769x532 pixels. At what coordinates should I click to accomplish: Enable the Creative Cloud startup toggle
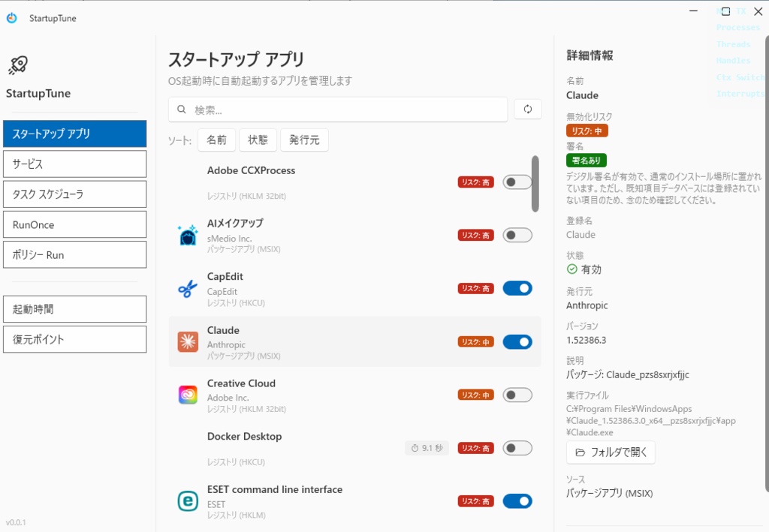[x=517, y=395]
